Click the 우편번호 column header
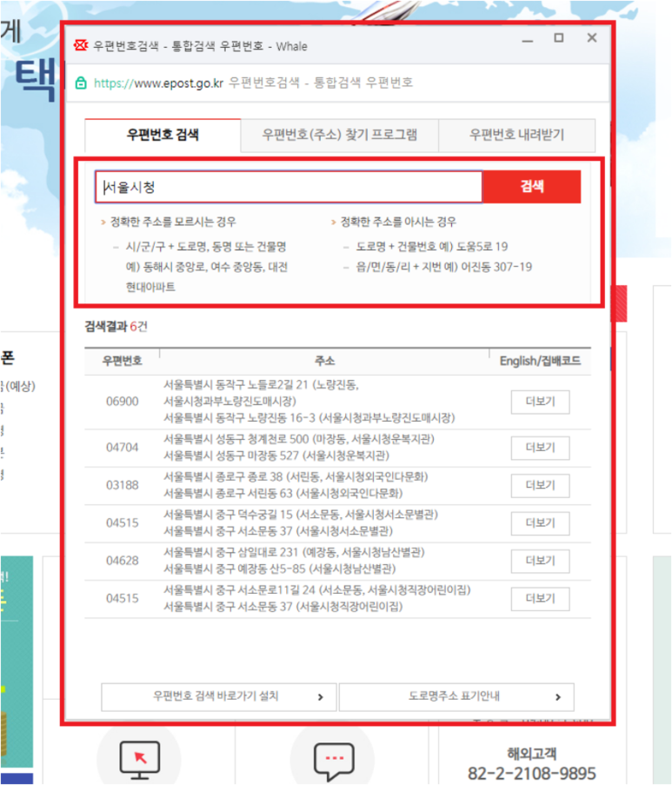 click(123, 361)
